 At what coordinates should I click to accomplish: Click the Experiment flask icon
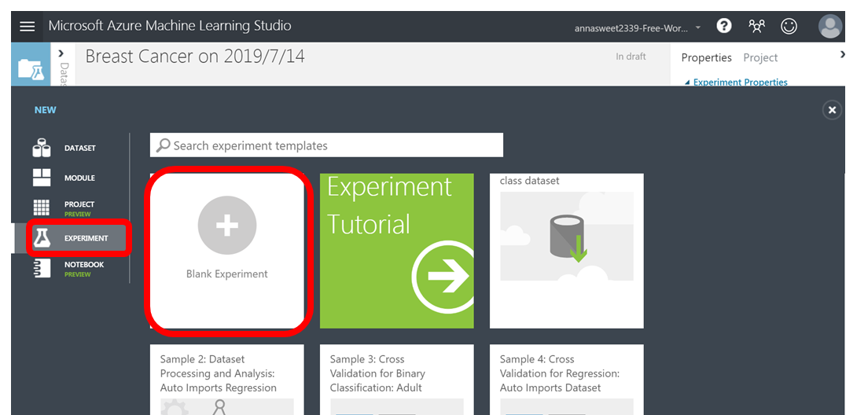pos(42,238)
